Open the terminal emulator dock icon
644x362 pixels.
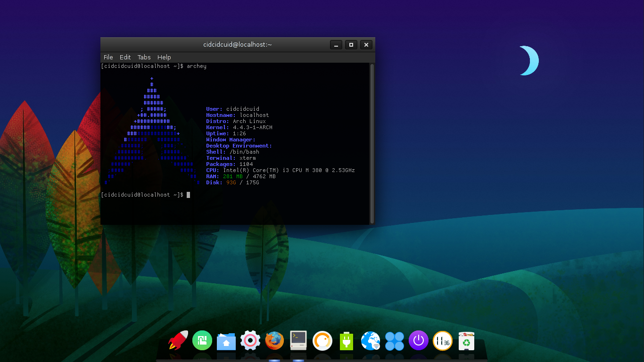coord(298,340)
